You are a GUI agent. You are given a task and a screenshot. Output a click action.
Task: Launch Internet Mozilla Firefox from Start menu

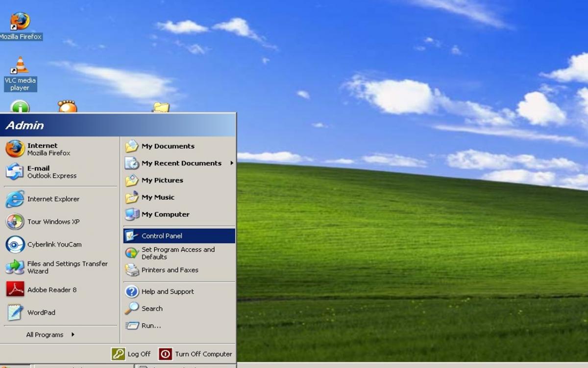click(x=61, y=149)
